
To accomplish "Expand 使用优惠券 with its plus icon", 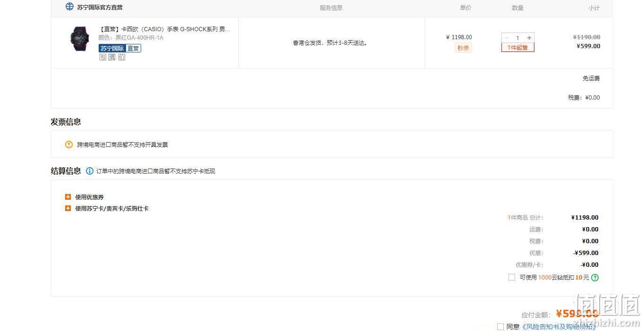I will tap(68, 197).
